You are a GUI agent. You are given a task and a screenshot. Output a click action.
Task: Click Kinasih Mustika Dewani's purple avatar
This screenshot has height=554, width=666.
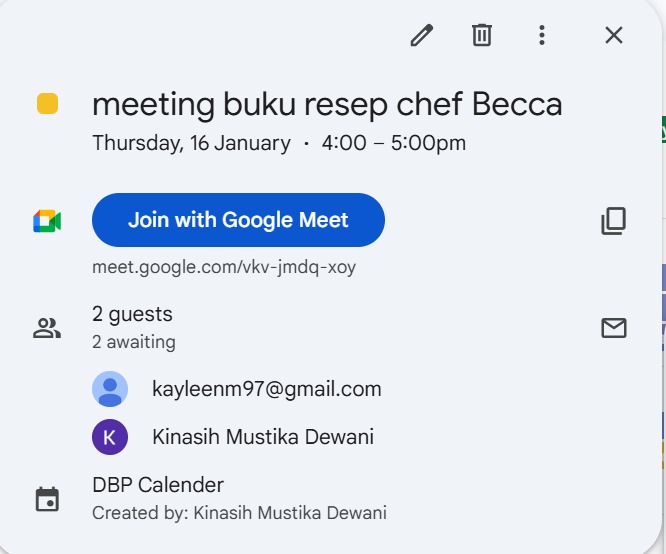(x=110, y=437)
